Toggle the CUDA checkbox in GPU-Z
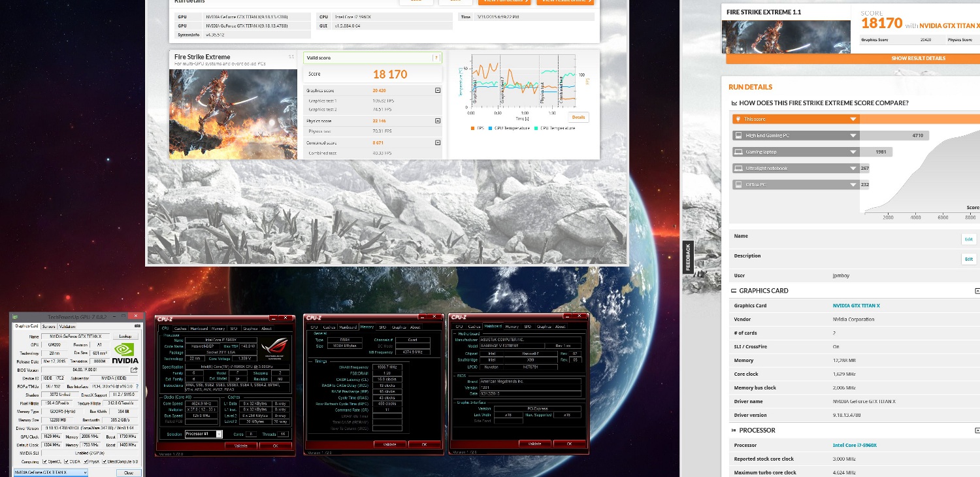 [x=67, y=461]
